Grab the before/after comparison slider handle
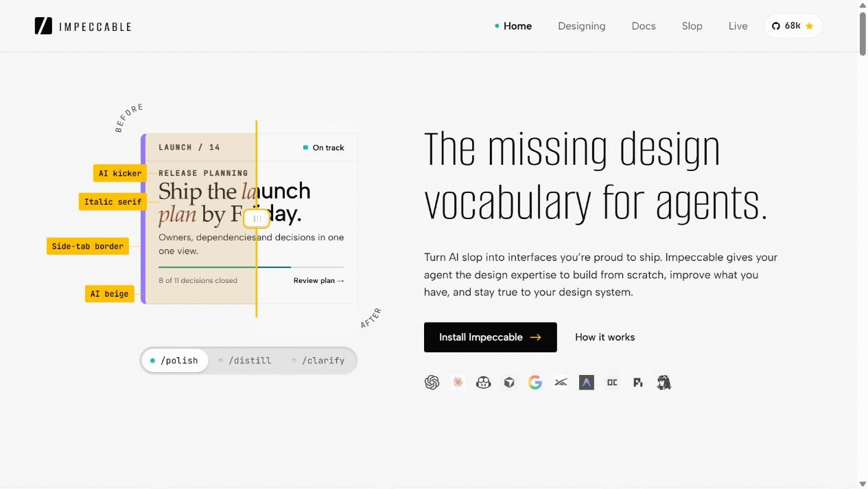This screenshot has width=868, height=489. [x=257, y=218]
